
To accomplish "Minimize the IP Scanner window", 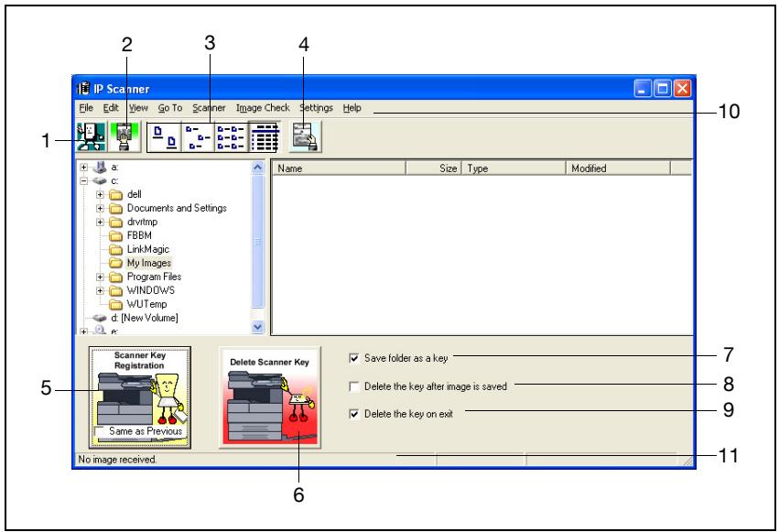I will coord(643,89).
